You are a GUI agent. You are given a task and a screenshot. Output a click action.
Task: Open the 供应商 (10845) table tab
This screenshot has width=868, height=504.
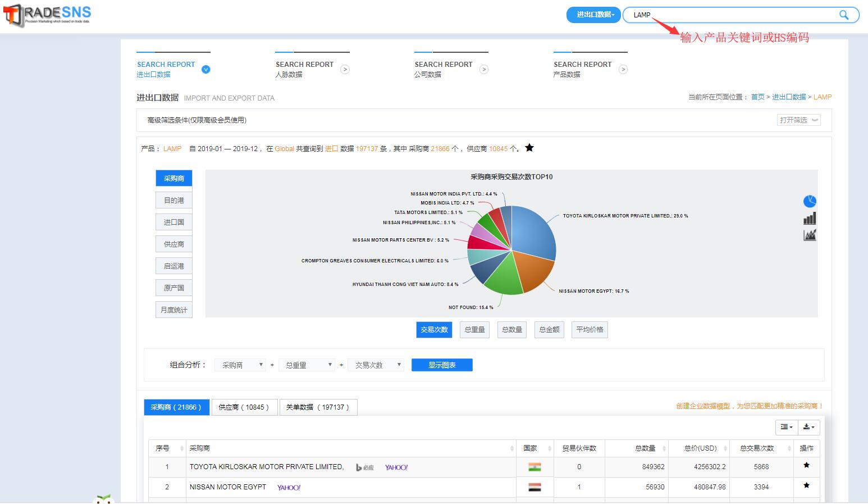click(244, 407)
